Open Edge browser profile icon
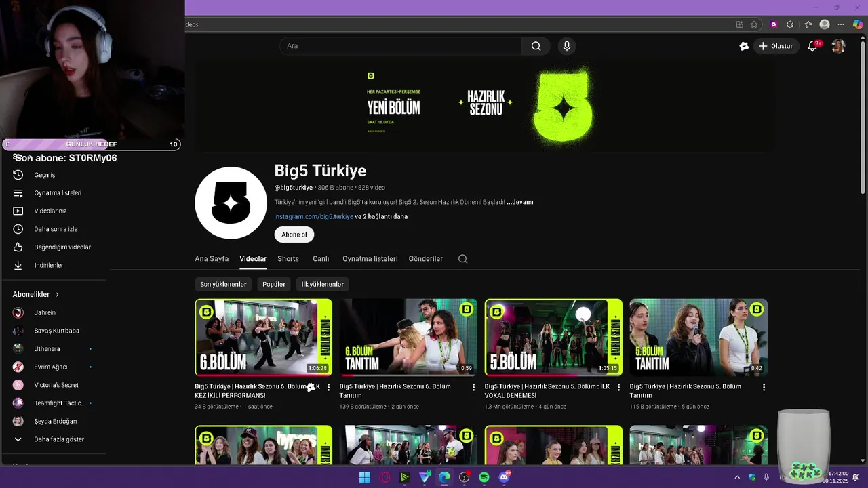Viewport: 868px width, 488px height. 825,24
